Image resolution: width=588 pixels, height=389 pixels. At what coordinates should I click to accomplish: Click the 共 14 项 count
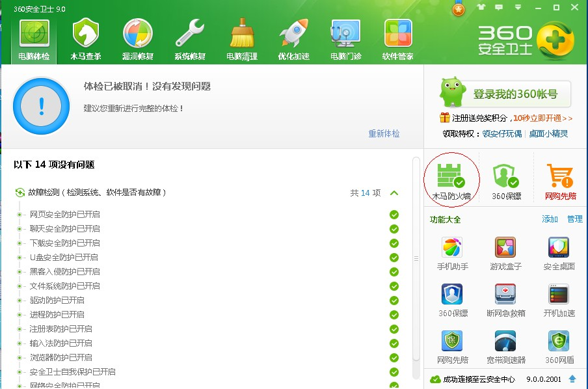tap(366, 193)
